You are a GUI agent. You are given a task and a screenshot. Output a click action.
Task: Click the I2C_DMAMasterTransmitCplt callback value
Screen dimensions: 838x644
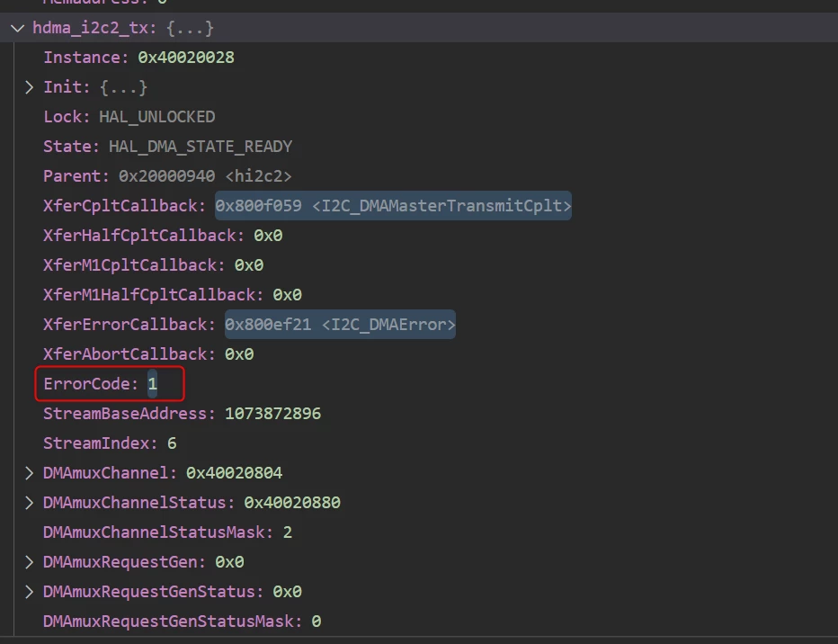click(x=393, y=206)
